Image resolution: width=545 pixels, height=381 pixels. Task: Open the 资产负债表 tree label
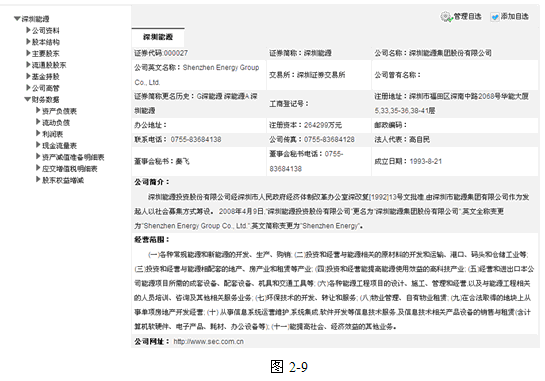pos(59,111)
